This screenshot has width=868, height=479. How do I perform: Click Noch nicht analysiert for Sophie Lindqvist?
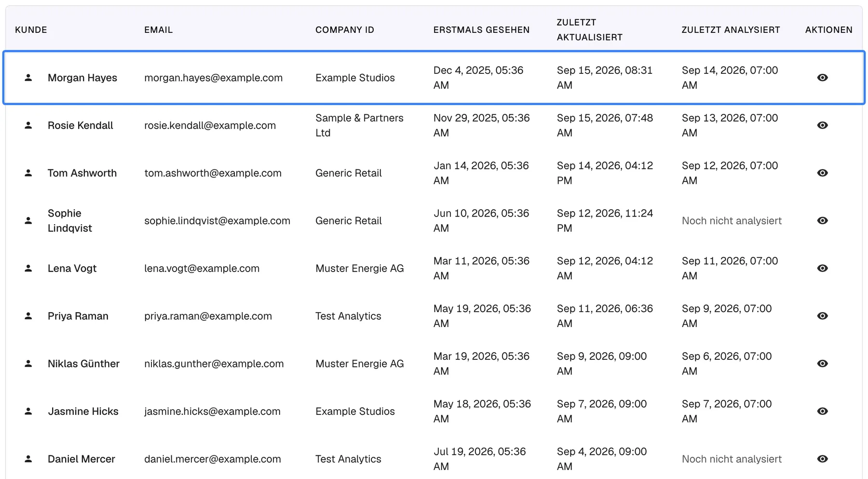(x=732, y=220)
